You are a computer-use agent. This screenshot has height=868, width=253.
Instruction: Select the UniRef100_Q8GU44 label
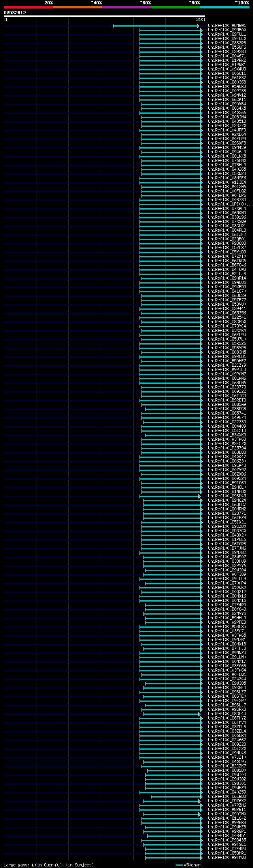(x=227, y=714)
